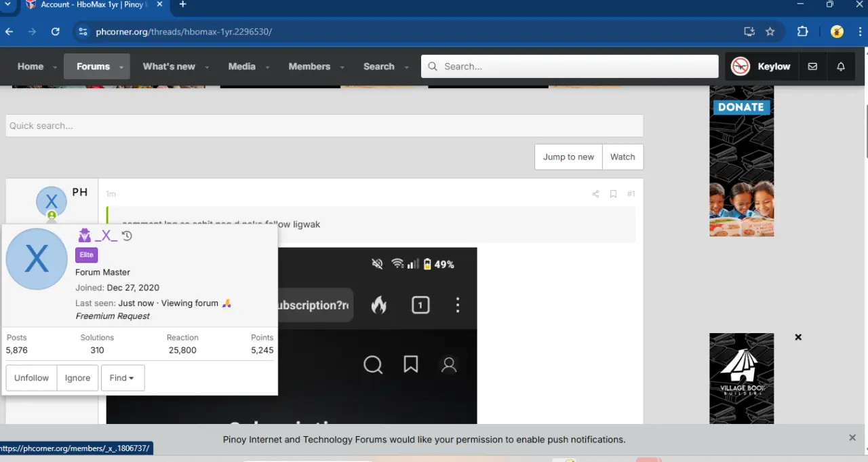Click the browser forward arrow
This screenshot has height=462, width=868.
pos(33,32)
